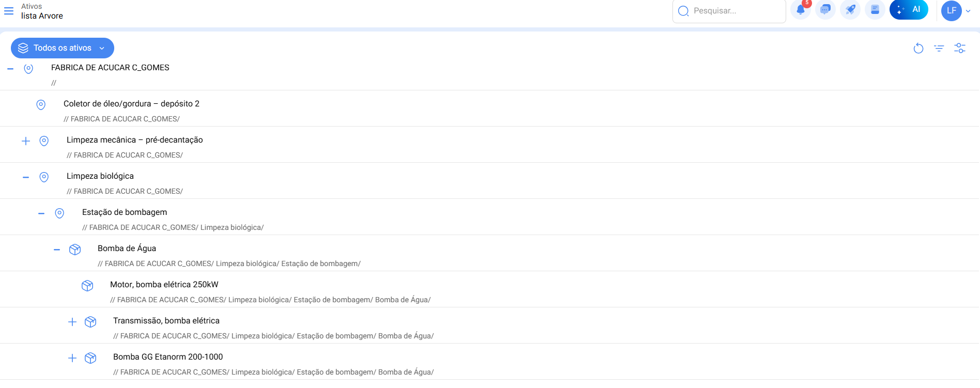The image size is (980, 388).
Task: Click the lista Arvore title
Action: click(42, 16)
